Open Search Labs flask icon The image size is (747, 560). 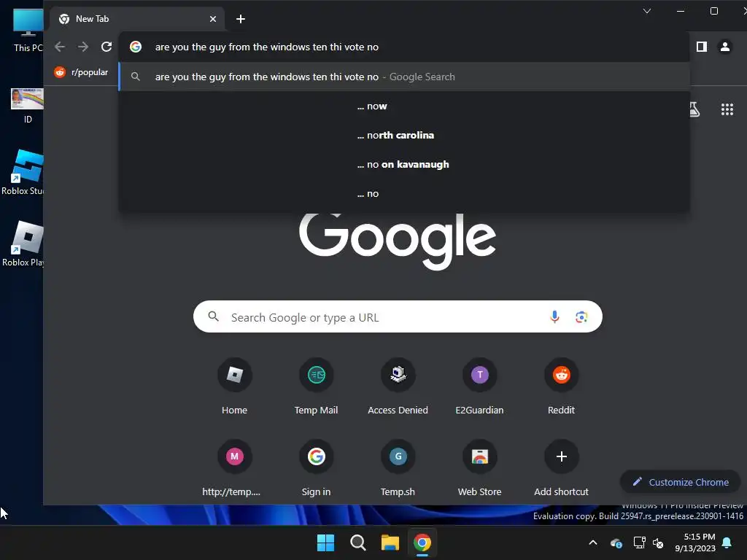pyautogui.click(x=694, y=109)
